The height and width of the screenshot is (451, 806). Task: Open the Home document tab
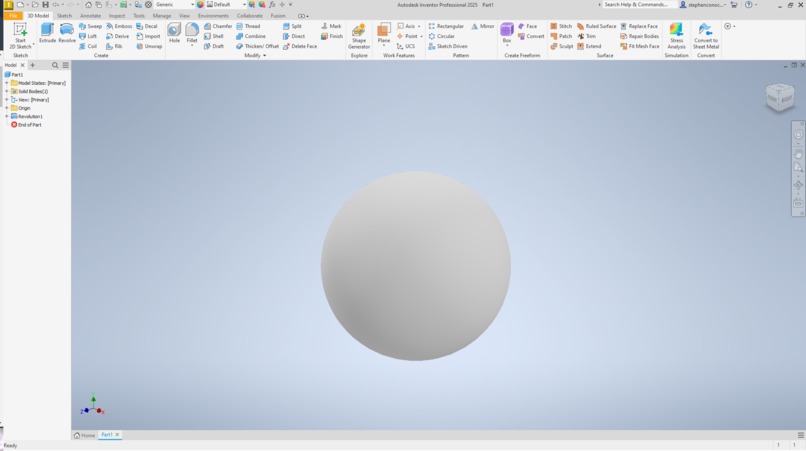pyautogui.click(x=84, y=435)
